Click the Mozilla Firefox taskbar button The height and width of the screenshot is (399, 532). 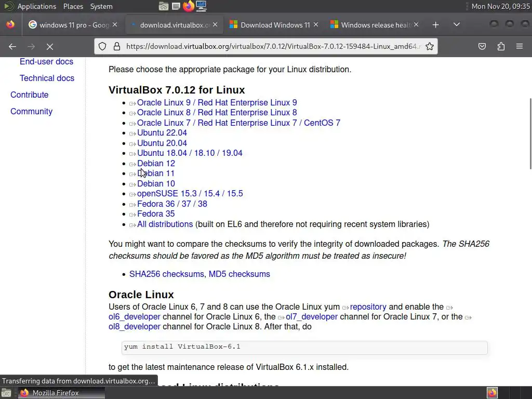pos(61,393)
